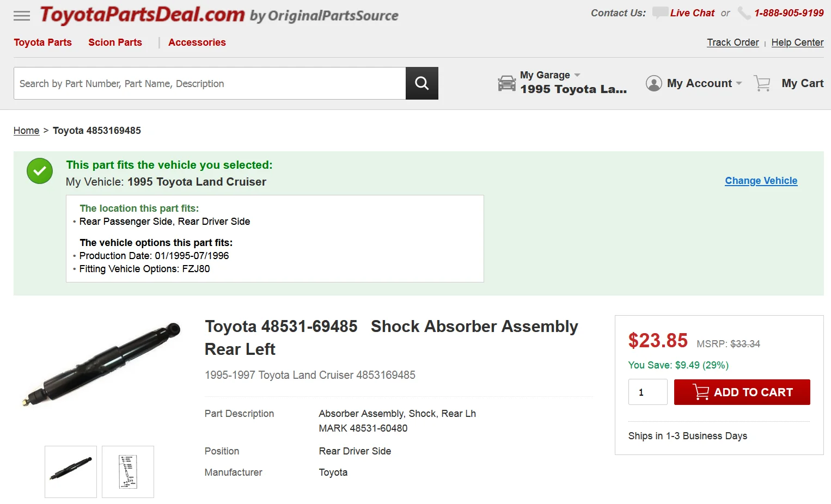
Task: Open the Scion Parts menu
Action: pos(115,42)
